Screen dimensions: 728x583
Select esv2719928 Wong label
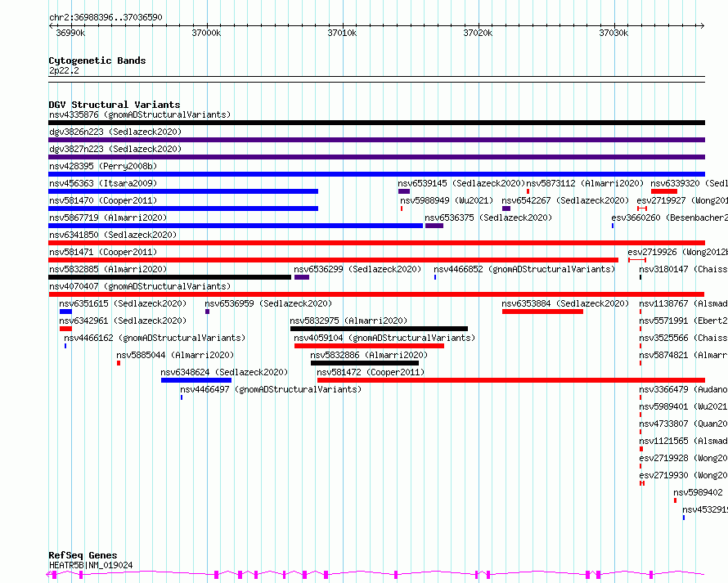pyautogui.click(x=684, y=458)
